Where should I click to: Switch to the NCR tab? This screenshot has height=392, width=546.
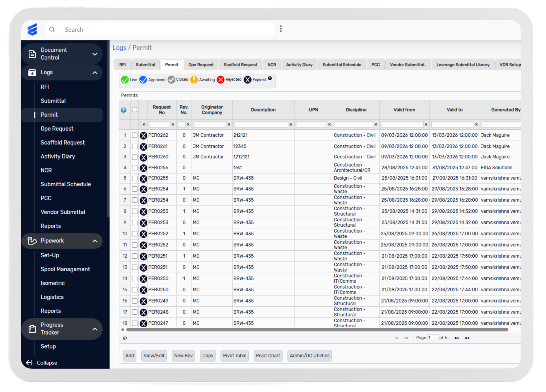tap(272, 65)
